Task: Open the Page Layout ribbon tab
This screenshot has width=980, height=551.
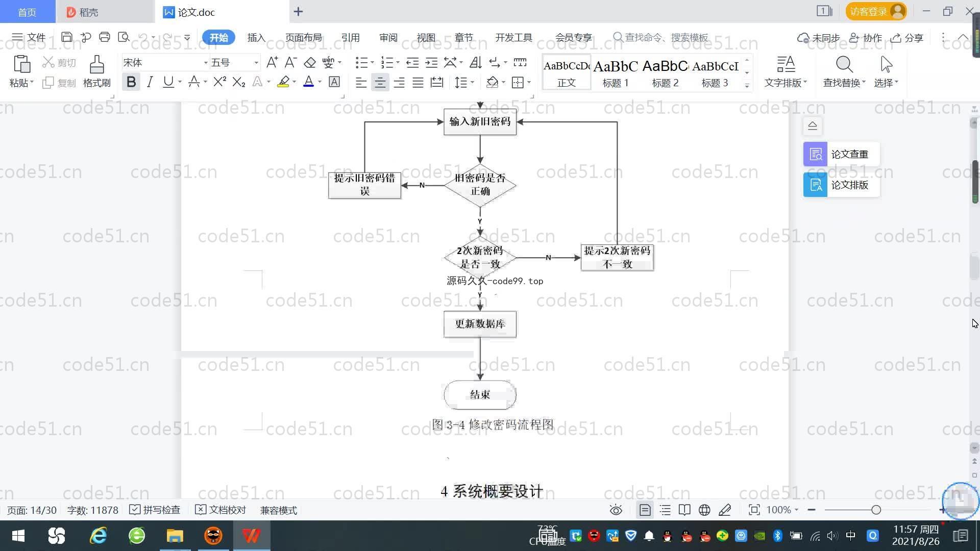Action: click(303, 37)
